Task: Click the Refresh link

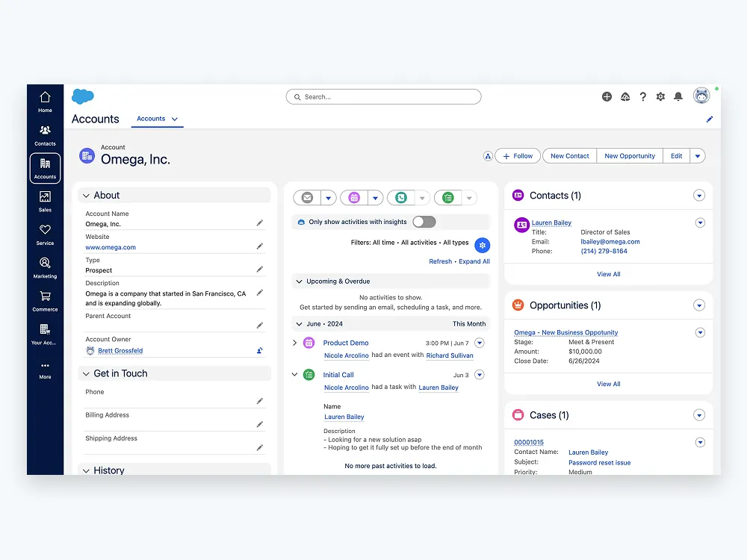Action: tap(440, 261)
